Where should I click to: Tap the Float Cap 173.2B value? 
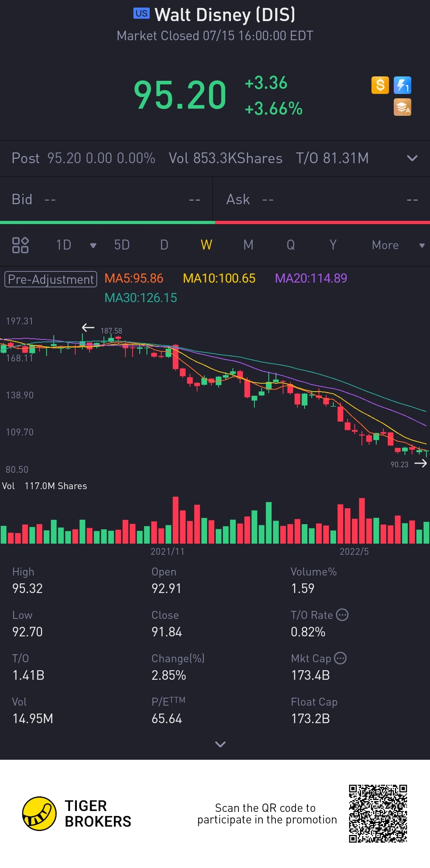pos(311,719)
